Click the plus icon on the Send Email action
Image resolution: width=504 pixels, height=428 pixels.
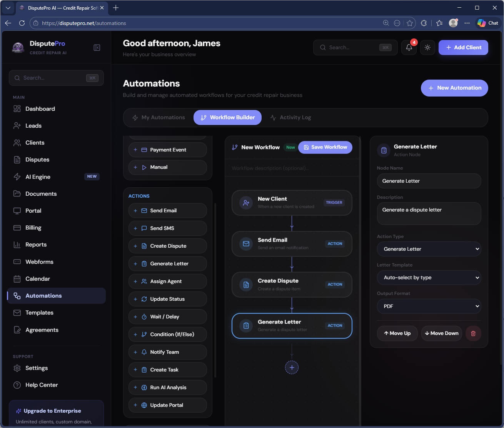tap(135, 210)
